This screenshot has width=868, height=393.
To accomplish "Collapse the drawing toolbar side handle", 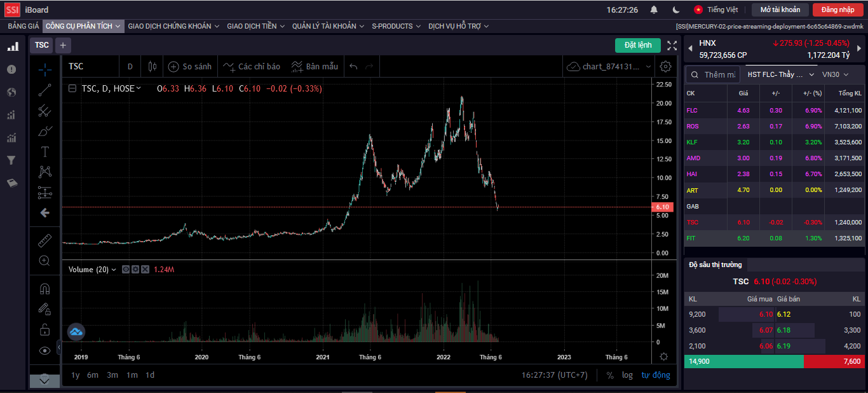I will (59, 347).
